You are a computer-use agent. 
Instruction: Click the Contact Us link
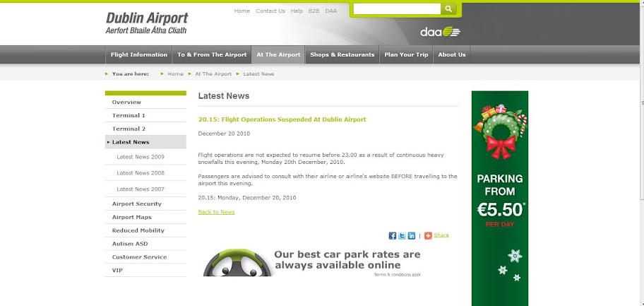pyautogui.click(x=270, y=11)
